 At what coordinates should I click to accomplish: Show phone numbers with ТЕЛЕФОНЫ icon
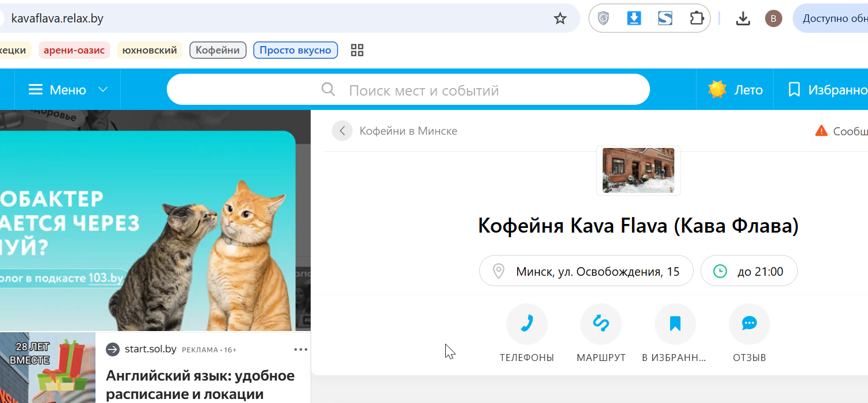[526, 324]
